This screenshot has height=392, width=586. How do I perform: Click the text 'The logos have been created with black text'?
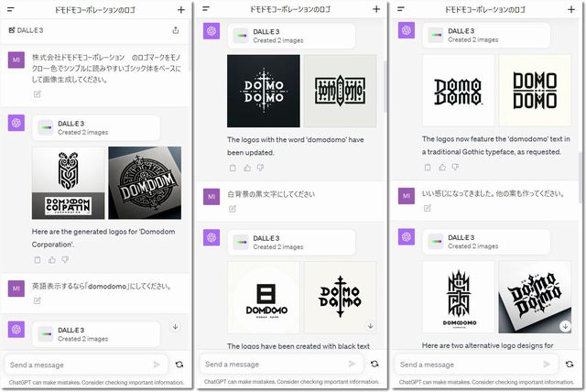coord(298,346)
